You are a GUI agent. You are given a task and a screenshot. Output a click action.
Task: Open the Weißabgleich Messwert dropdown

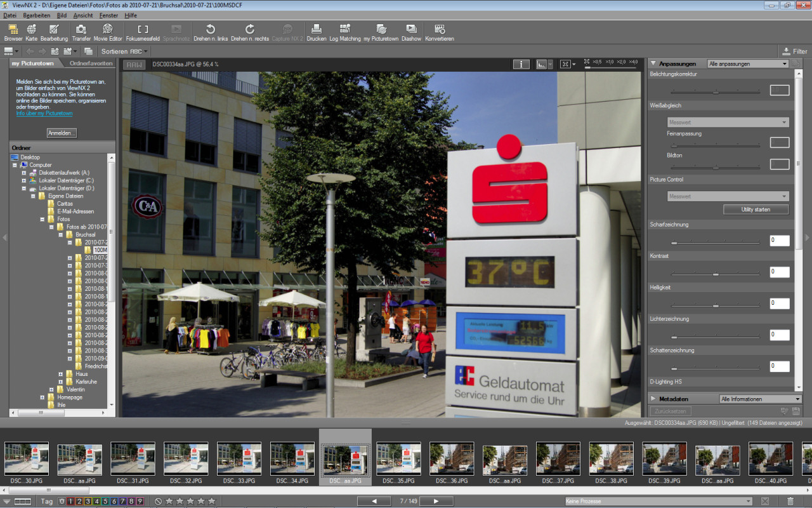click(x=728, y=122)
